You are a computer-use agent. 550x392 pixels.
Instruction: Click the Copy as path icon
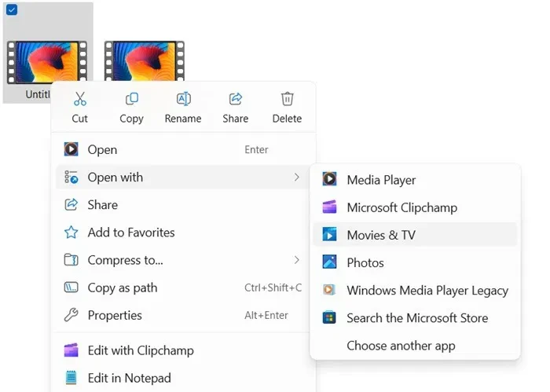coord(71,288)
